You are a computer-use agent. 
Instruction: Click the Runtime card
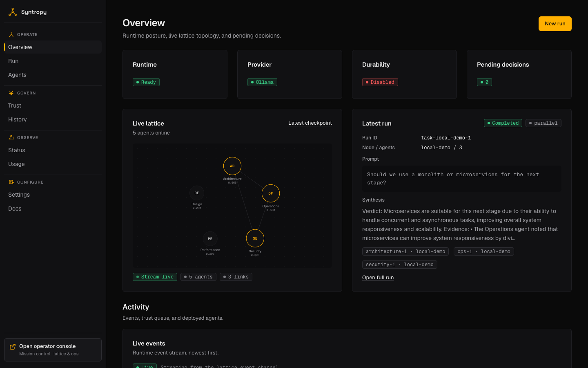(175, 74)
